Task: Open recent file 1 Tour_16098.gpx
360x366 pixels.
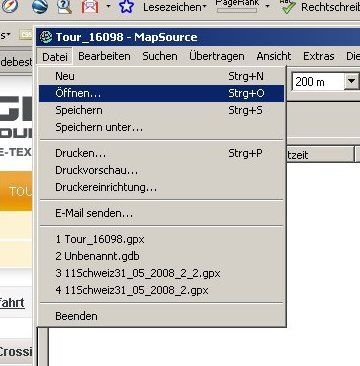Action: [162, 239]
